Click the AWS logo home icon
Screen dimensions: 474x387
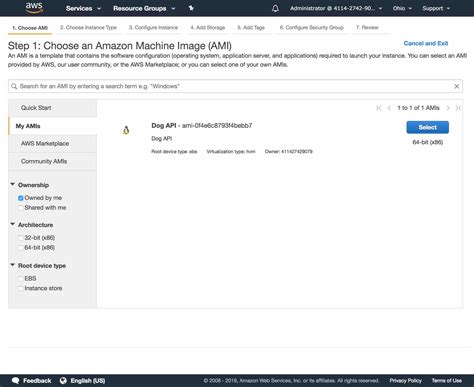tap(34, 8)
